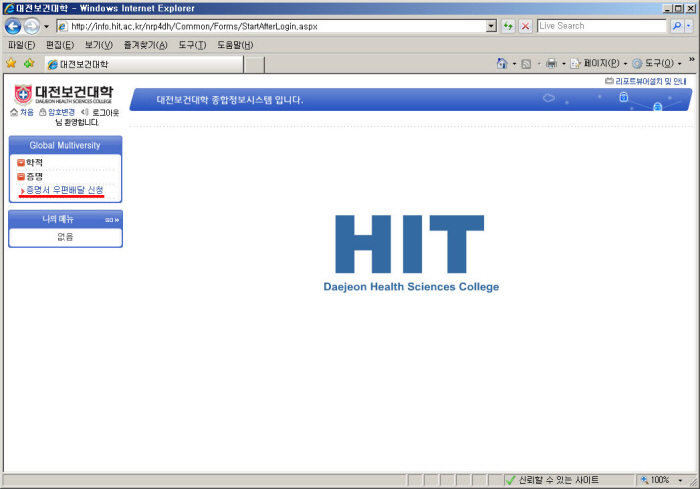Open the 편집(E) menu
700x489 pixels.
click(60, 45)
